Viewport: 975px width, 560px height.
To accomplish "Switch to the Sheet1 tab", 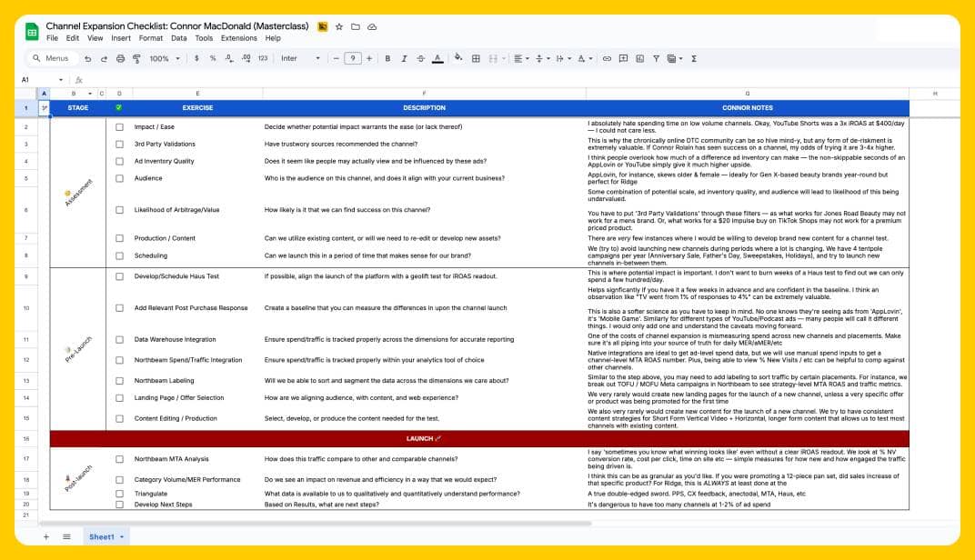I will (x=100, y=536).
